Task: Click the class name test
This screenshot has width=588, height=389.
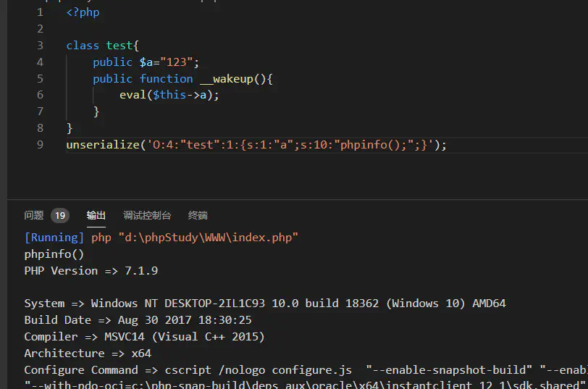Action: tap(119, 46)
